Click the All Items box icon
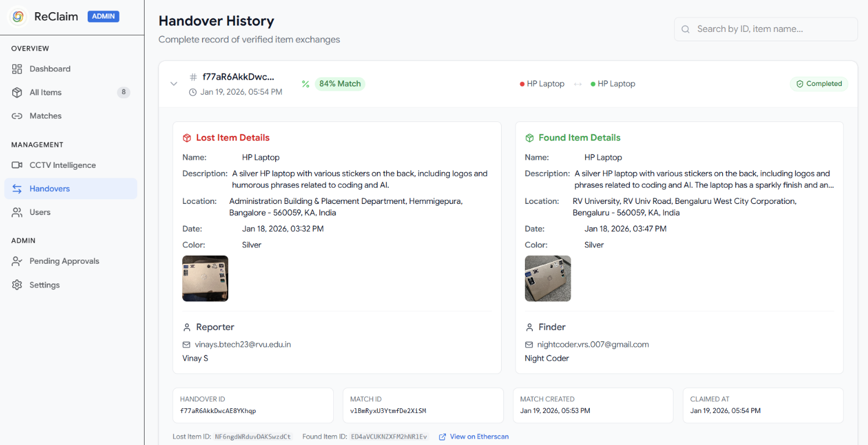 pyautogui.click(x=17, y=92)
